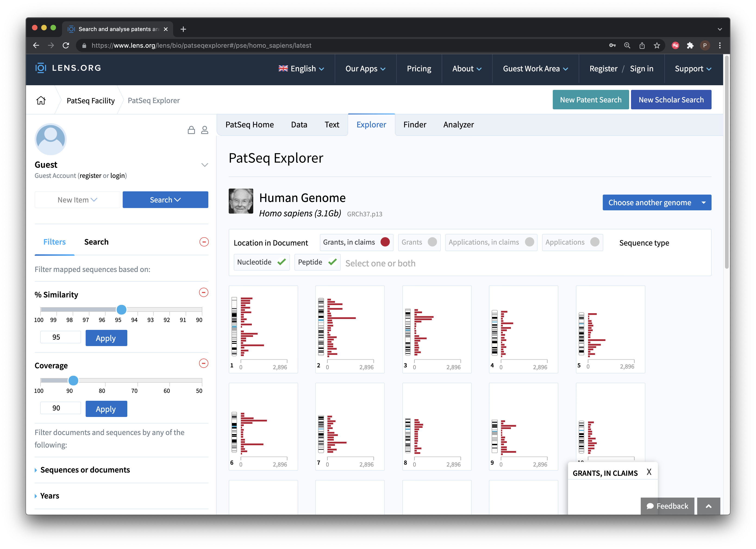Screen dimensions: 756x549
Task: Switch to the Finder tab
Action: click(414, 124)
